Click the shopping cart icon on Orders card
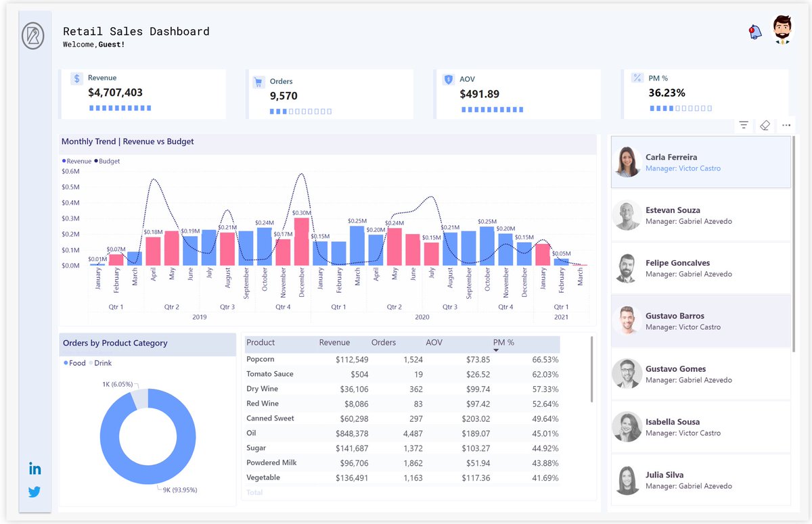This screenshot has width=812, height=524. coord(261,80)
